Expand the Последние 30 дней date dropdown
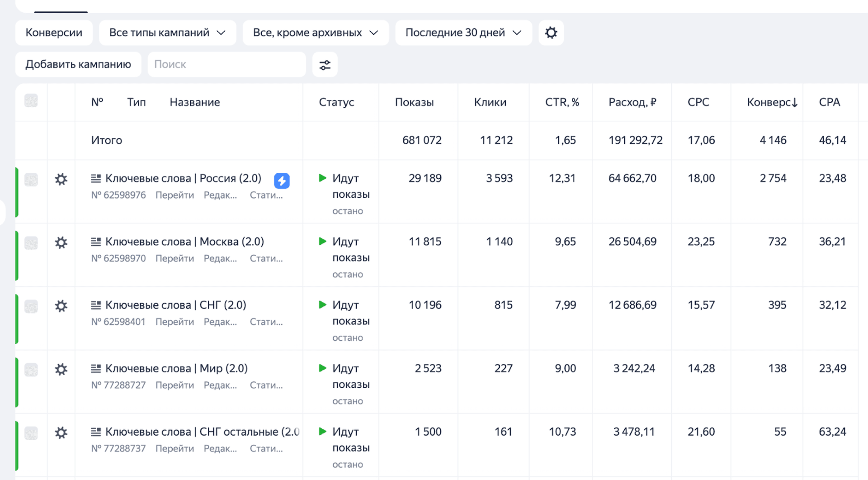Viewport: 868px width, 480px height. click(463, 33)
